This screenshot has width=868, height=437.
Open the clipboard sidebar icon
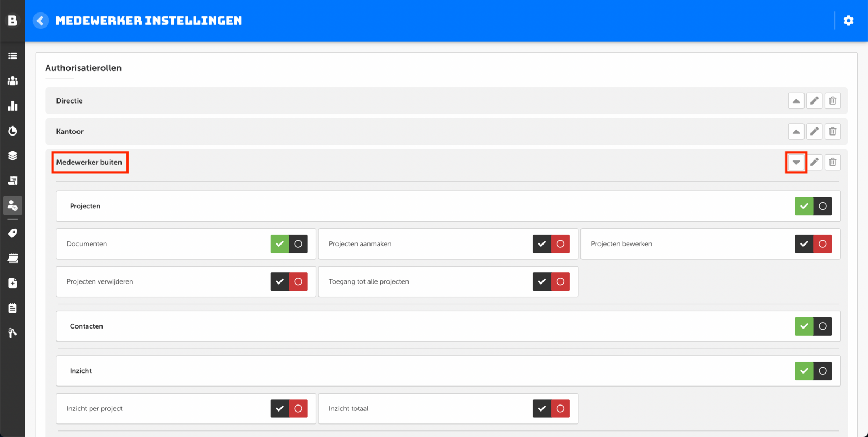coord(12,308)
